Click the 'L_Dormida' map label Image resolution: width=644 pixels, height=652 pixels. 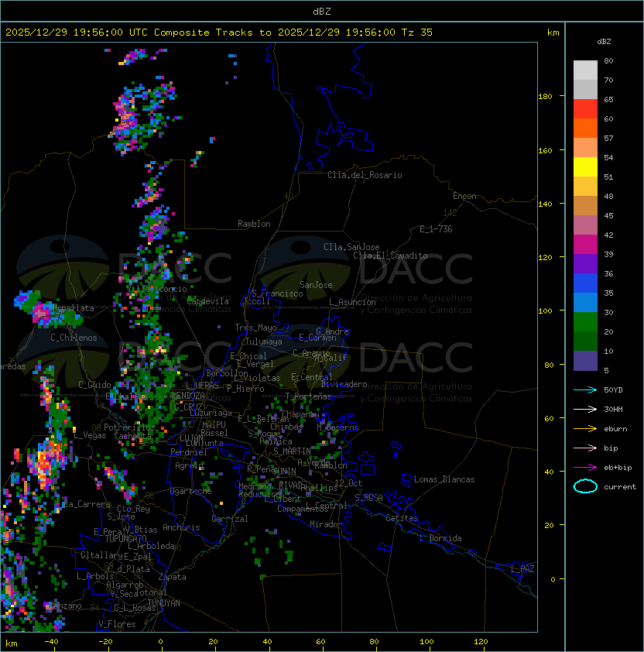(x=440, y=538)
